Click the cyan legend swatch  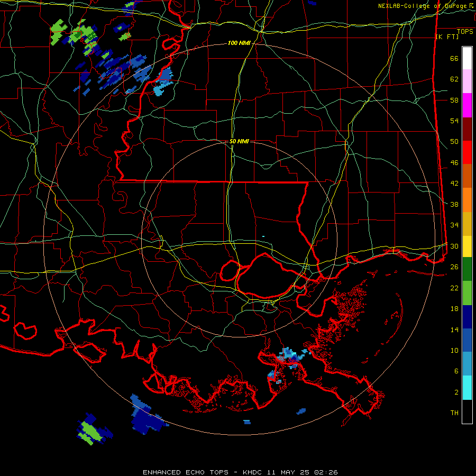coord(467,388)
